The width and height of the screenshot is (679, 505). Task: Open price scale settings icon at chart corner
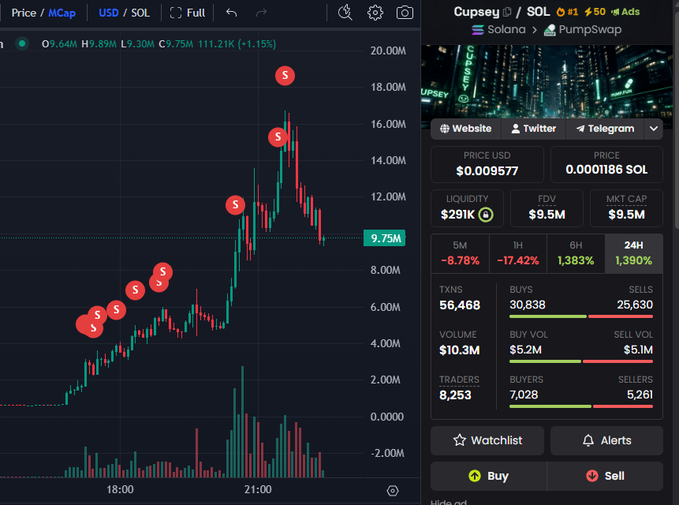point(392,490)
